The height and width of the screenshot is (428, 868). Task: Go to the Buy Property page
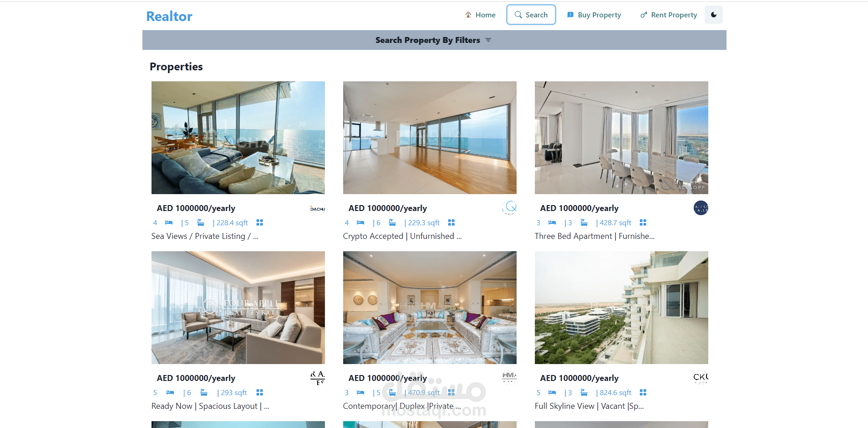pyautogui.click(x=594, y=15)
